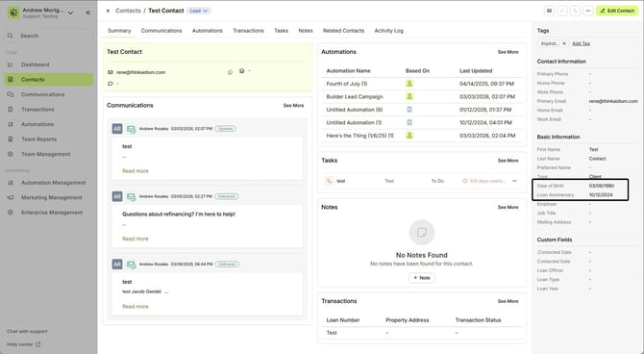Click See More in Tasks panel
Screen dimensions: 644x354
(x=508, y=161)
